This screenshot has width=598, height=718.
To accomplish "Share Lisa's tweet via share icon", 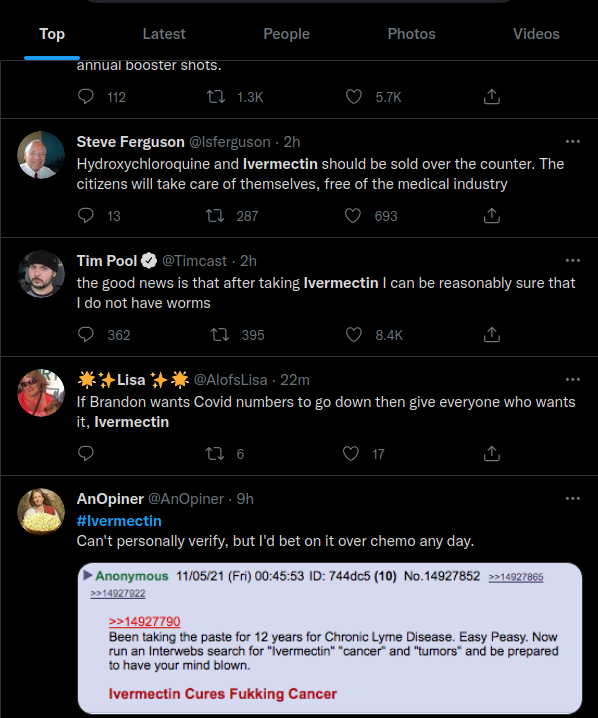I will click(x=491, y=453).
